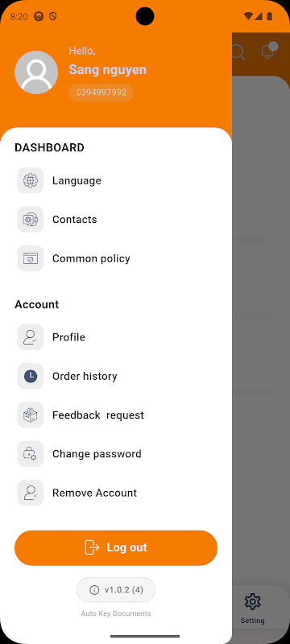Go to Order history
This screenshot has width=290, height=644.
[x=116, y=376]
